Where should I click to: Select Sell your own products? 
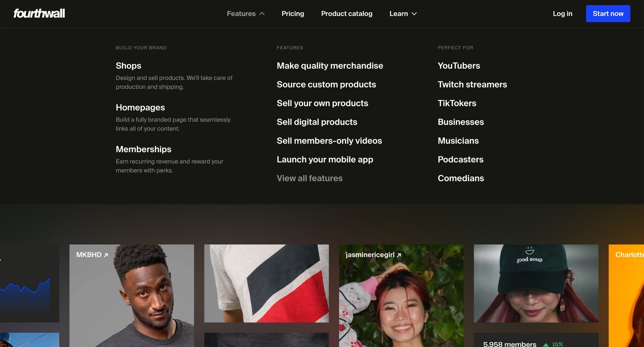[x=322, y=103]
